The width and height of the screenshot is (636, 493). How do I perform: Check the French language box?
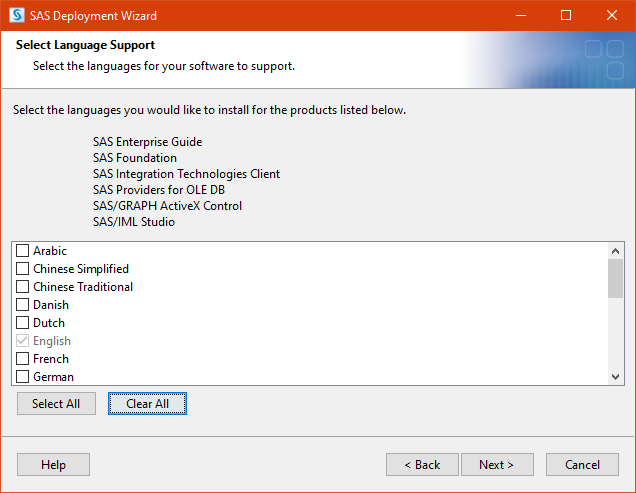pos(23,359)
